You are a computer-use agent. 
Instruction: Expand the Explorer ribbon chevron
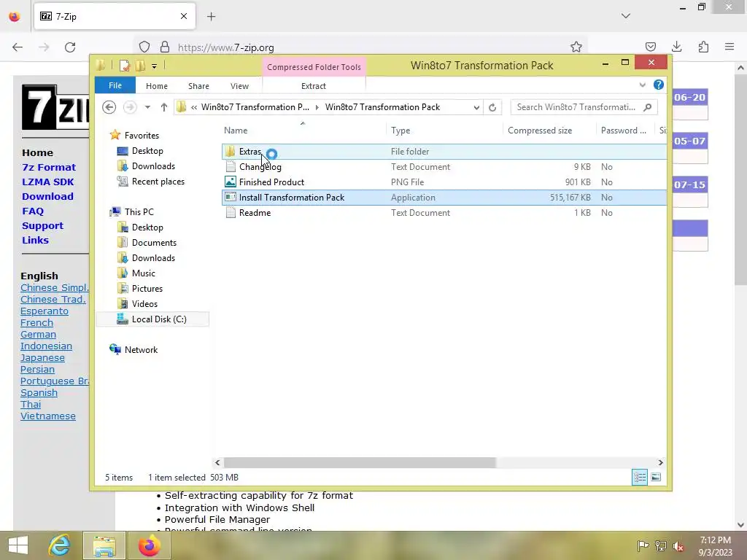pyautogui.click(x=642, y=85)
